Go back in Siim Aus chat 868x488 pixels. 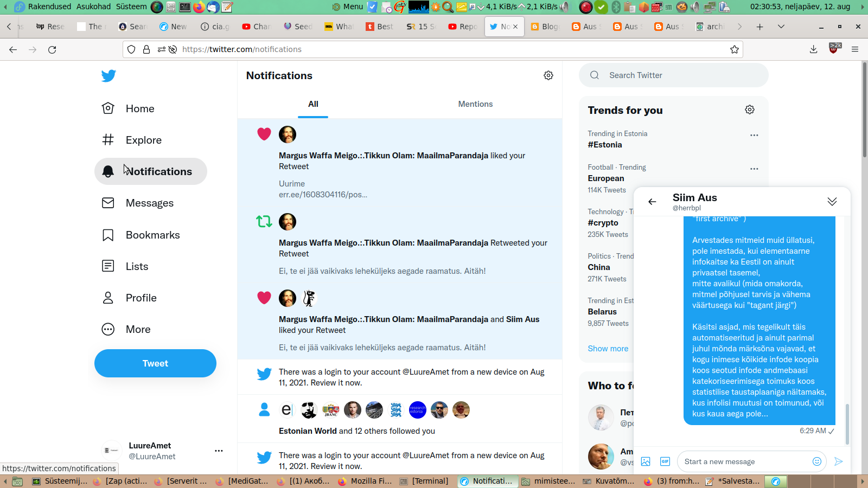coord(652,202)
